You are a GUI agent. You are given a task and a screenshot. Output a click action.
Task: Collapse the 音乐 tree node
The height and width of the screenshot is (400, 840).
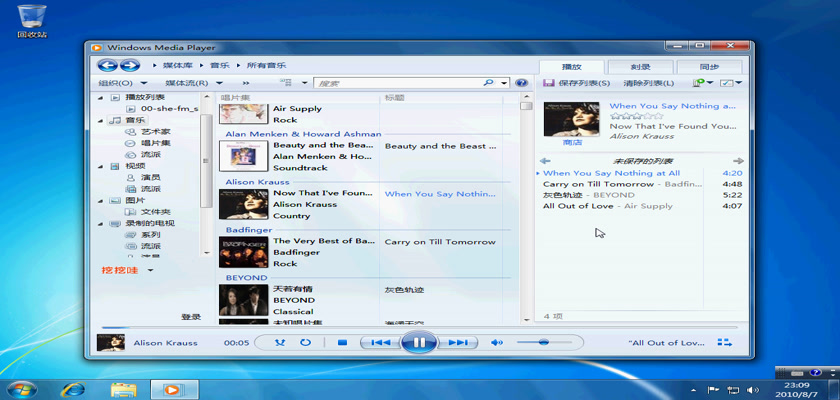(101, 120)
